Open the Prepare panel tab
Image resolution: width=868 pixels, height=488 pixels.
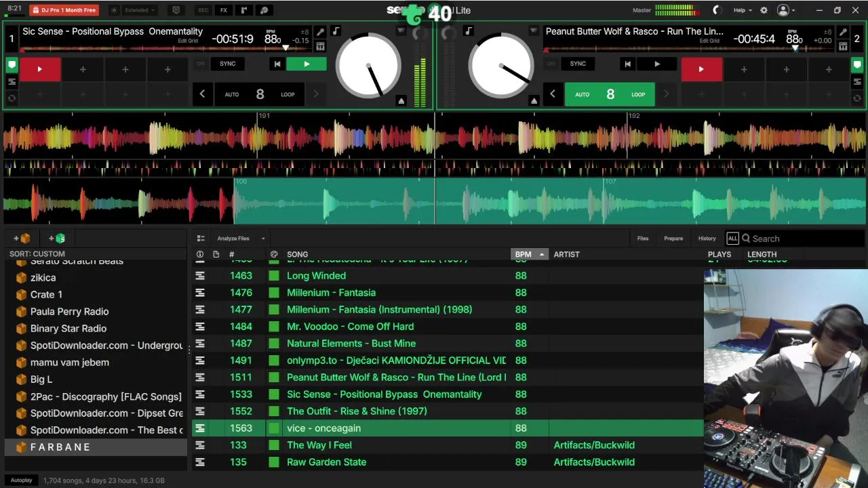point(673,239)
